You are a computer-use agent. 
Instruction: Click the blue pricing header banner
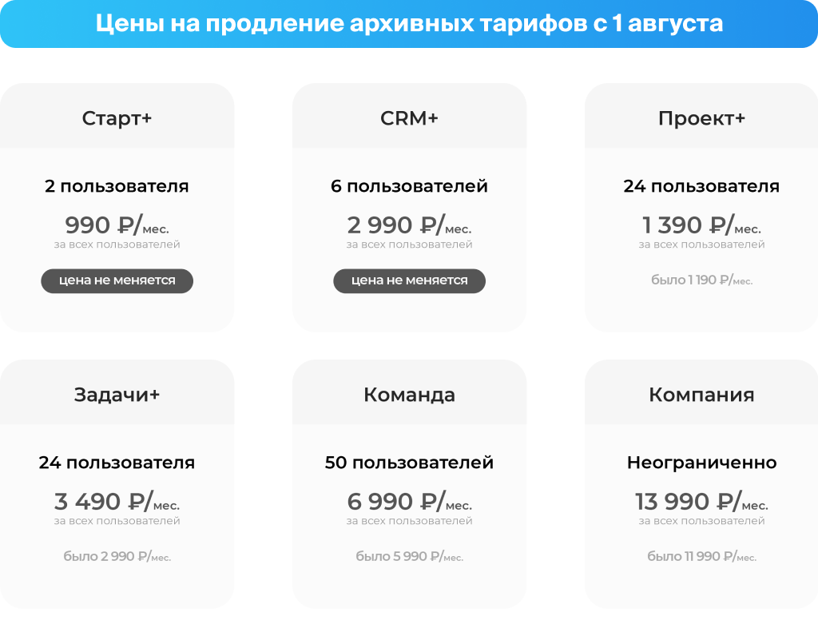point(409,24)
